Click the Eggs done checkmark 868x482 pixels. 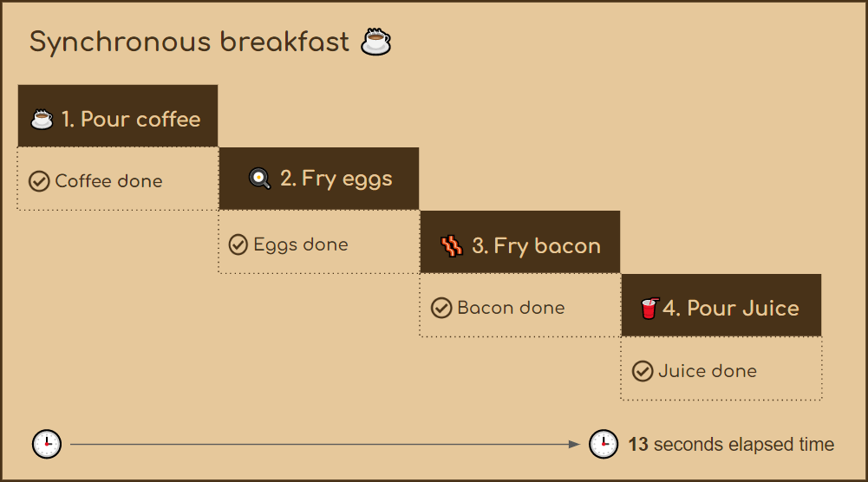pos(238,244)
